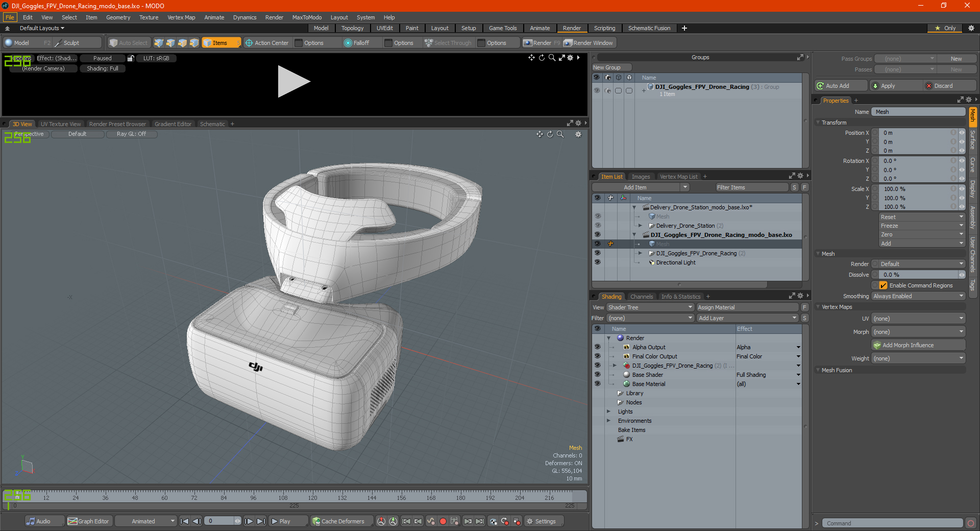
Task: Go to last frame
Action: point(261,521)
